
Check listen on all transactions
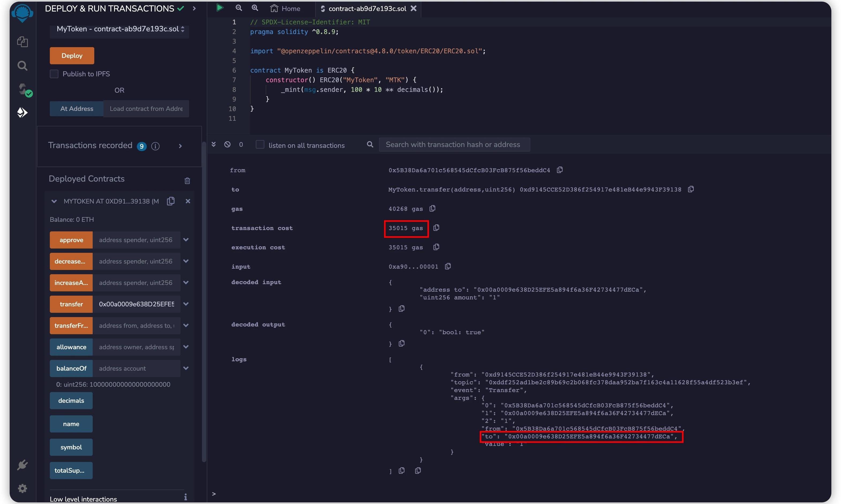coord(260,145)
